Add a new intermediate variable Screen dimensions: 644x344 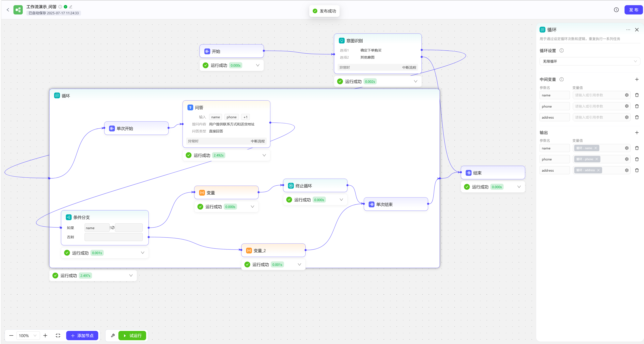[x=636, y=79]
